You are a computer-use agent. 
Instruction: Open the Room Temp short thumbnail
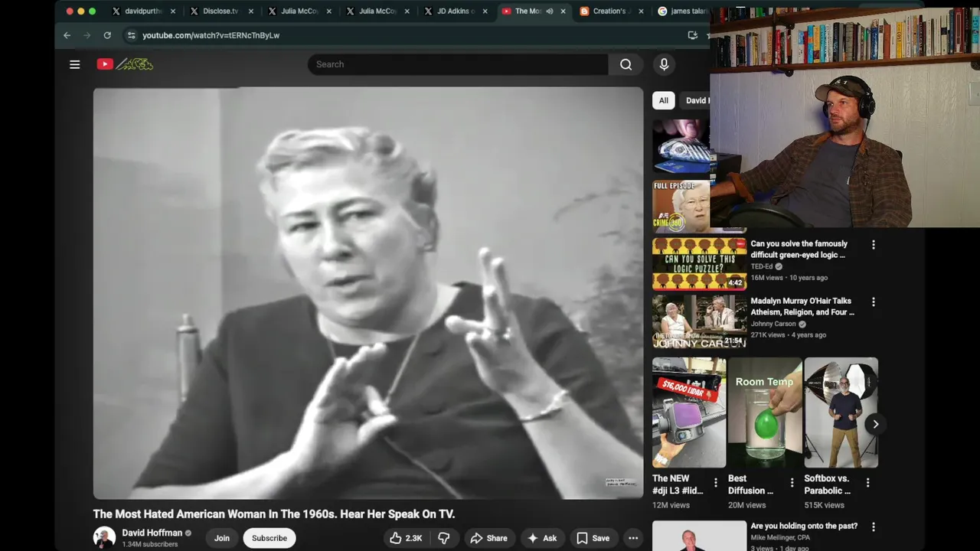pyautogui.click(x=765, y=412)
